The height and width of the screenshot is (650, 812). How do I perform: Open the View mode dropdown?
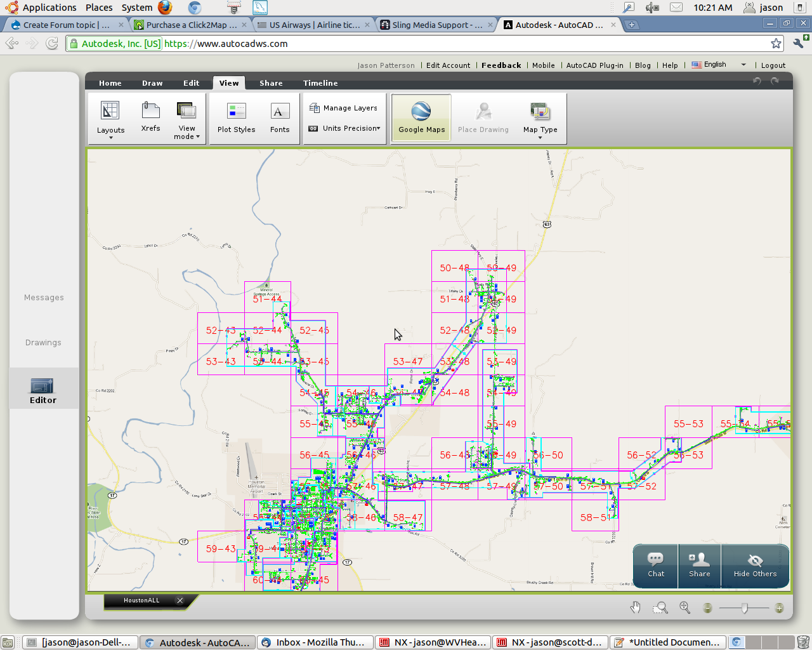coord(187,119)
